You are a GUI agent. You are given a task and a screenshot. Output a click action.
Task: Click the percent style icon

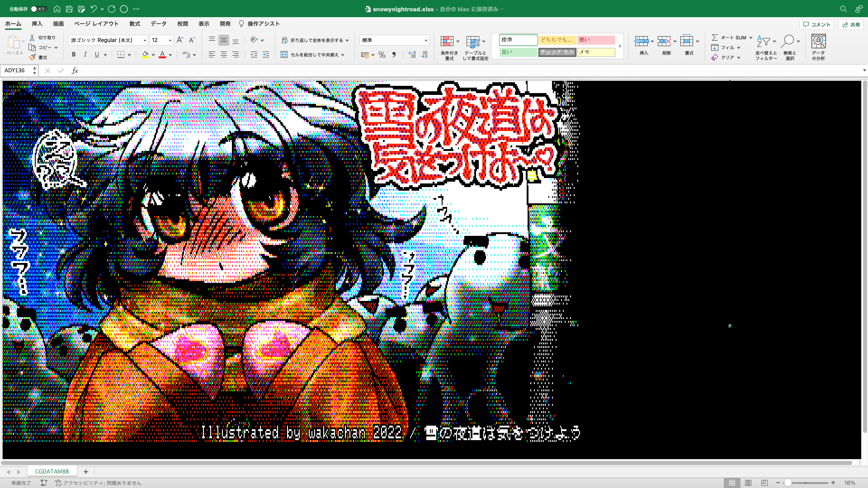click(382, 55)
